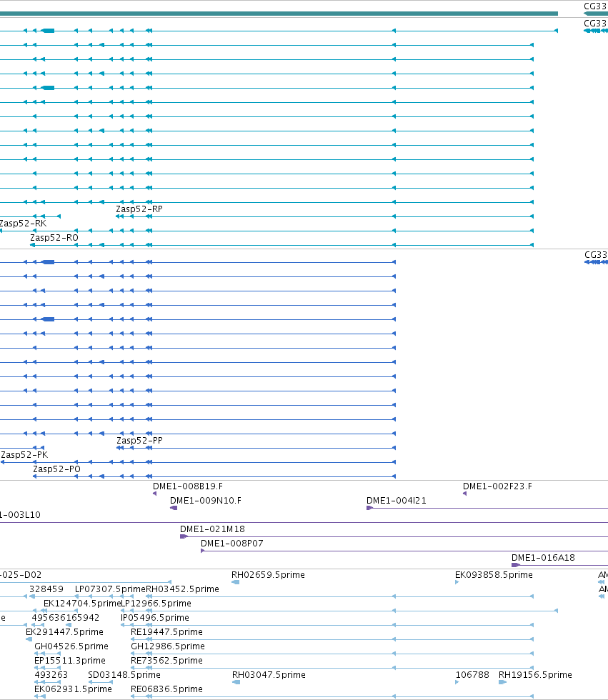Select the EP15511.3prime EST label
This screenshot has height=700, width=608.
[70, 660]
